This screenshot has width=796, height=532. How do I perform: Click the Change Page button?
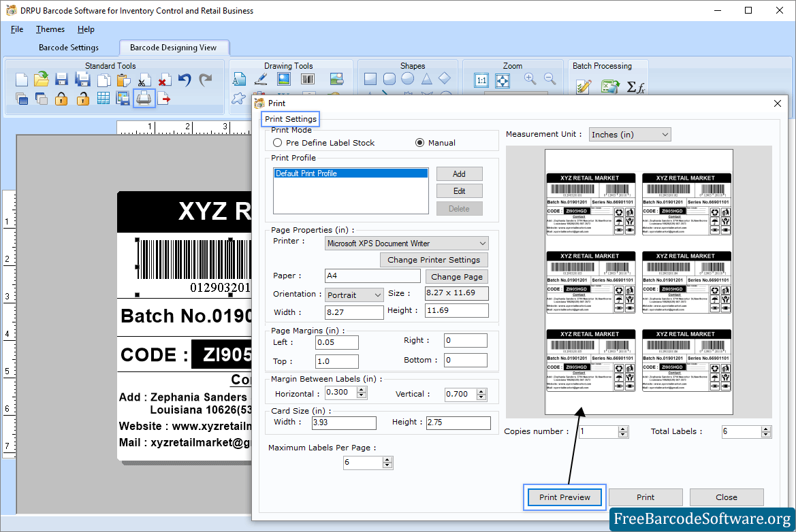click(457, 277)
